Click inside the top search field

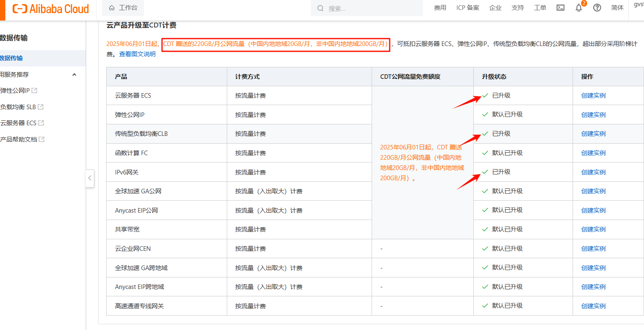coord(367,8)
